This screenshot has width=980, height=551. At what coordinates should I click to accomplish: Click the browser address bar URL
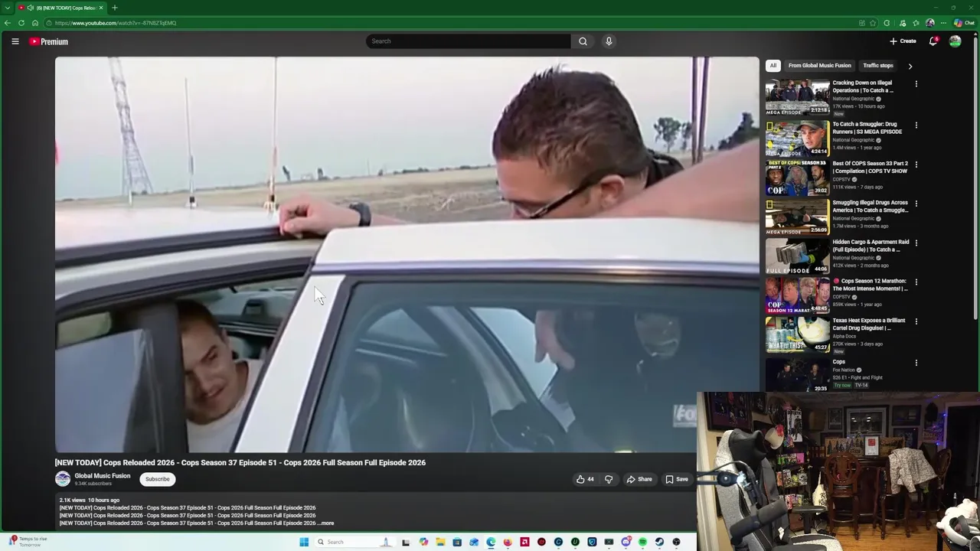tap(116, 23)
